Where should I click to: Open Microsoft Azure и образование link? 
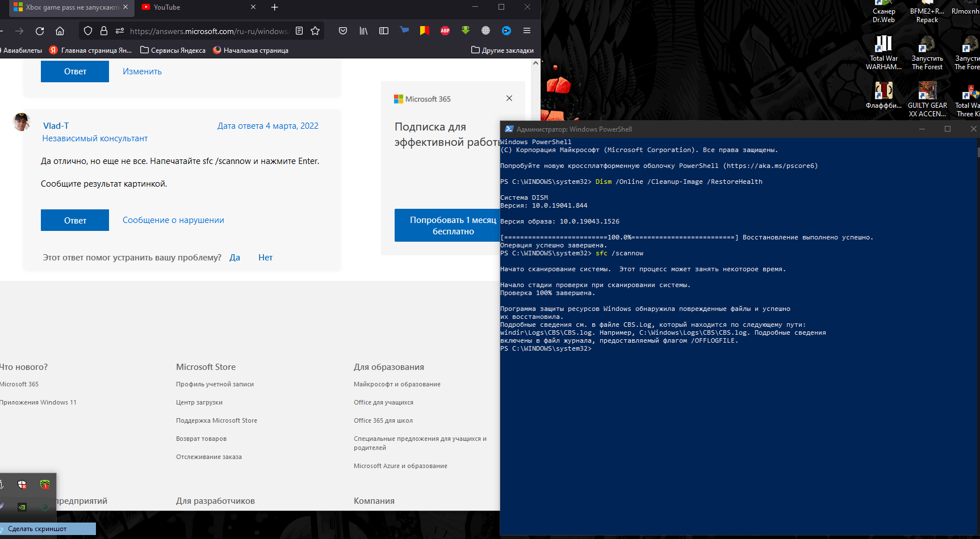coord(400,466)
